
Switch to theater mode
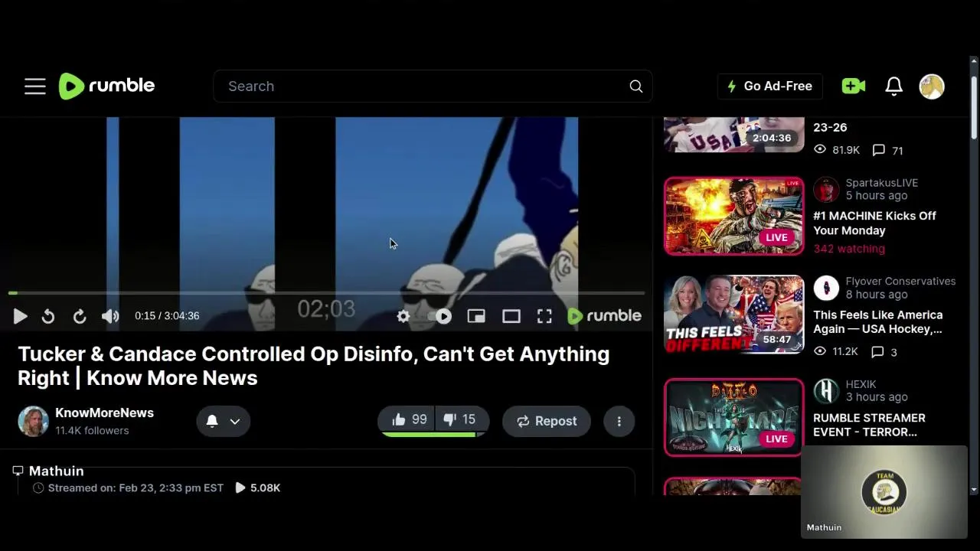pos(511,316)
